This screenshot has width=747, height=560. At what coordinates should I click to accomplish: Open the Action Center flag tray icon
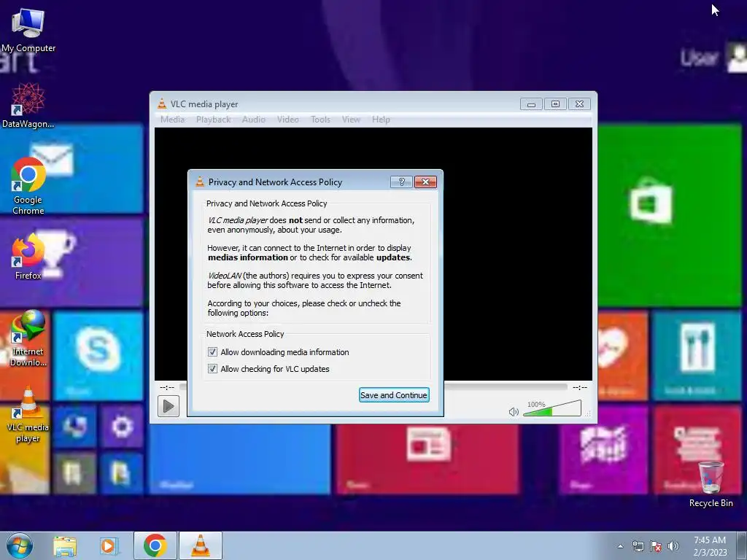click(x=656, y=546)
